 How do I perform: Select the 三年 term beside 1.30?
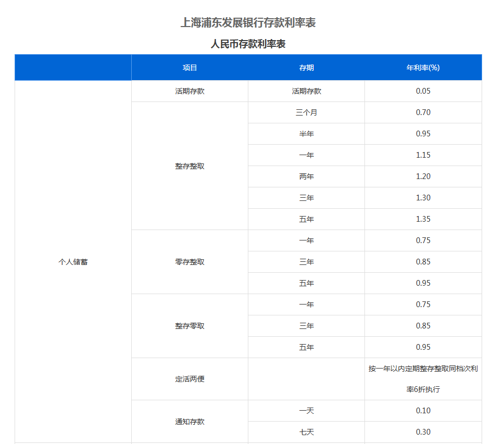[306, 198]
